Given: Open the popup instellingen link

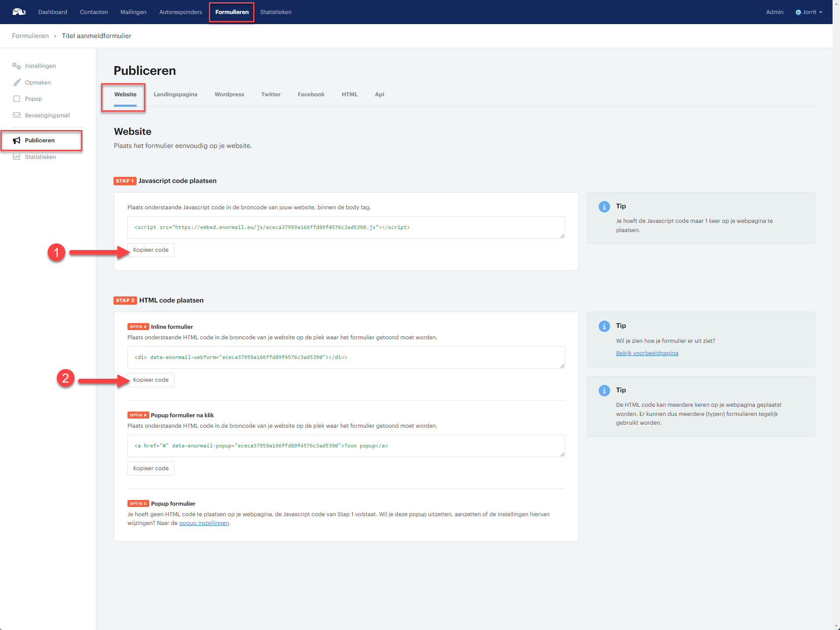Looking at the screenshot, I should 204,523.
